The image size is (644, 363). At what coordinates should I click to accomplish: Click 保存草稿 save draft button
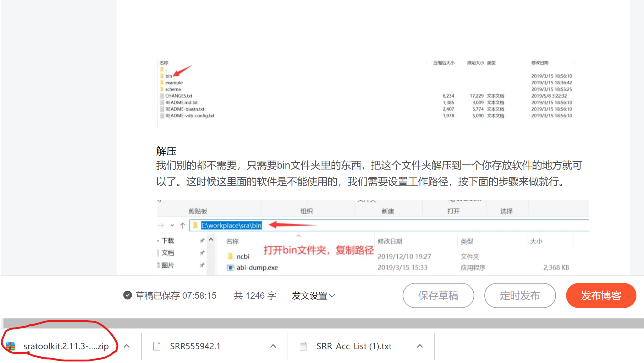coord(438,295)
